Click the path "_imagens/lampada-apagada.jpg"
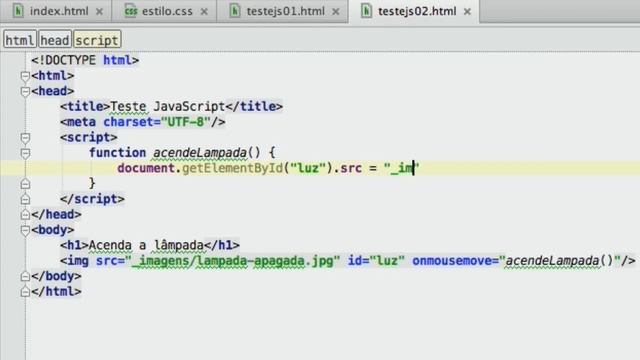This screenshot has height=360, width=640. pyautogui.click(x=232, y=261)
